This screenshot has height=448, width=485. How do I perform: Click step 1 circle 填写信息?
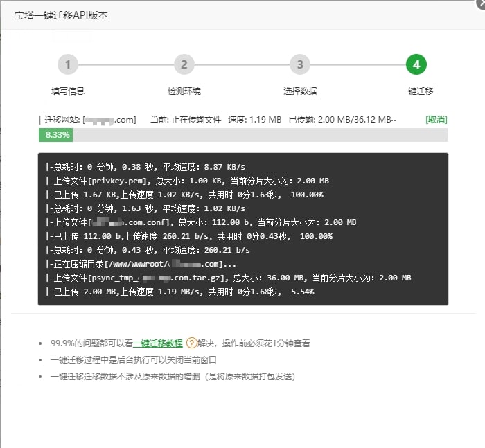pos(68,64)
